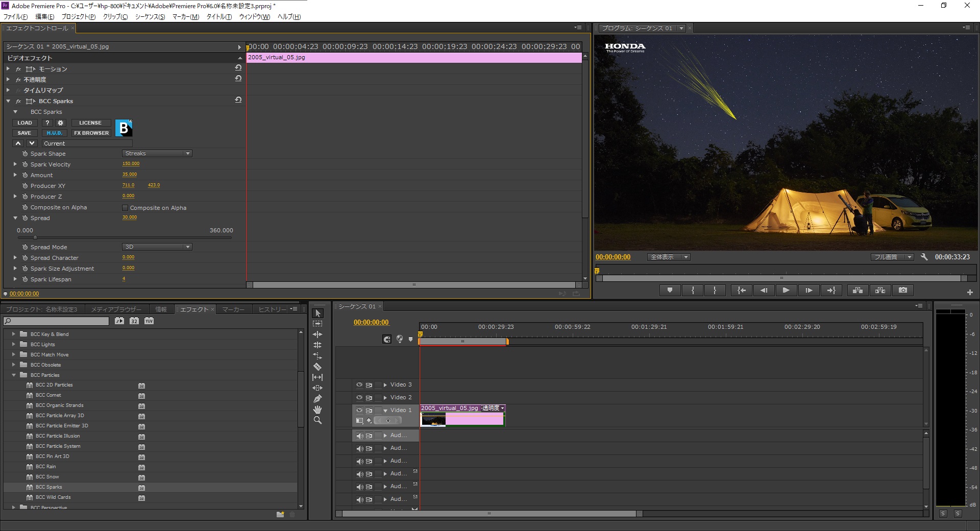
Task: Collapse the BCC Particles folder
Action: click(x=14, y=375)
